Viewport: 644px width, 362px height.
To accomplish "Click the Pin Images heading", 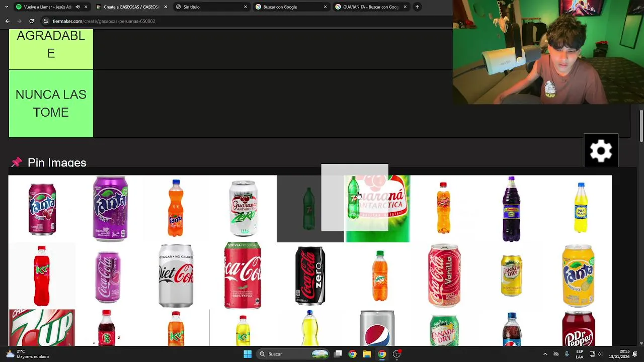I will (x=57, y=162).
